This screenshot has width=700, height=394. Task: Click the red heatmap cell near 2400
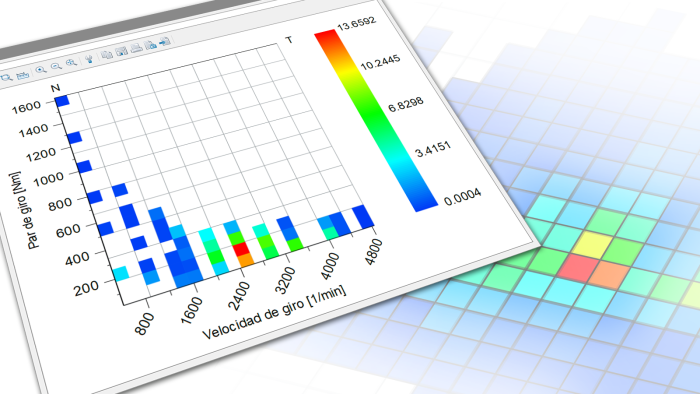pos(241,249)
